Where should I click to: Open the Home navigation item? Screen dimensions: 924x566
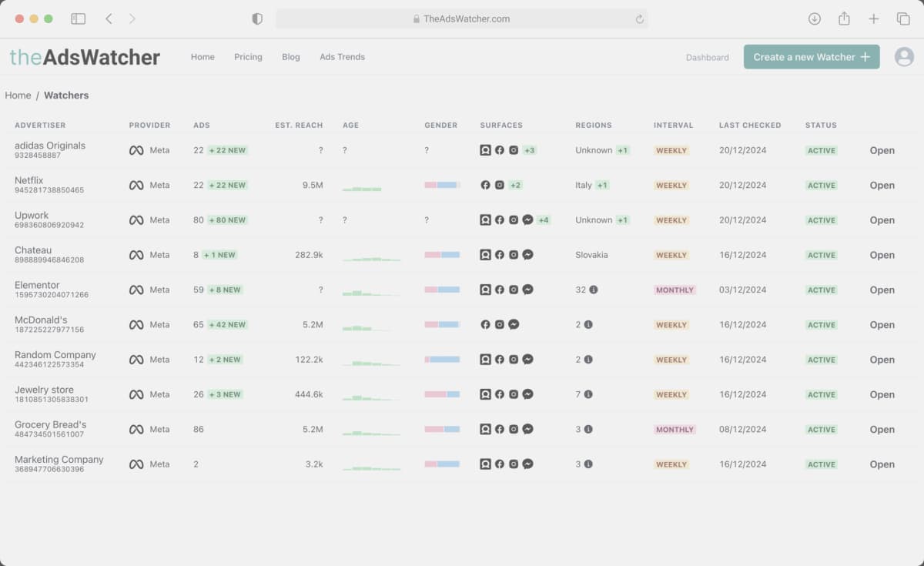pos(203,57)
